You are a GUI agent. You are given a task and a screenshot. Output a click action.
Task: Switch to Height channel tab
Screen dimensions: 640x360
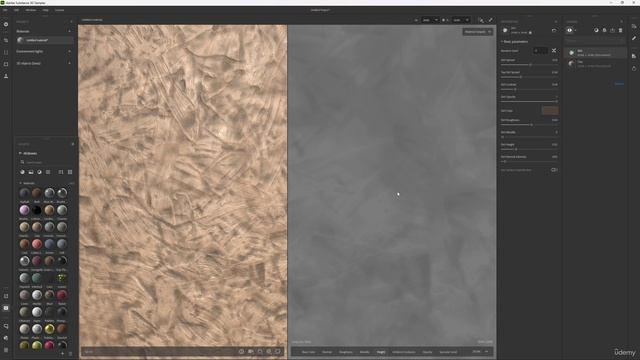coord(381,352)
